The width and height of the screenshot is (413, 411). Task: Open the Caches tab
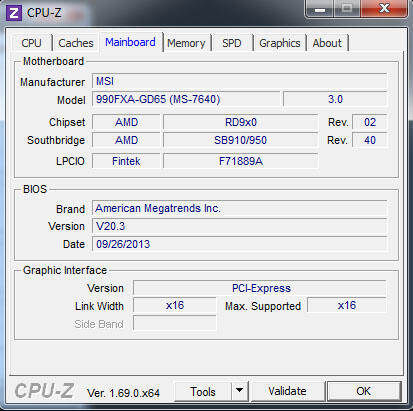[76, 43]
